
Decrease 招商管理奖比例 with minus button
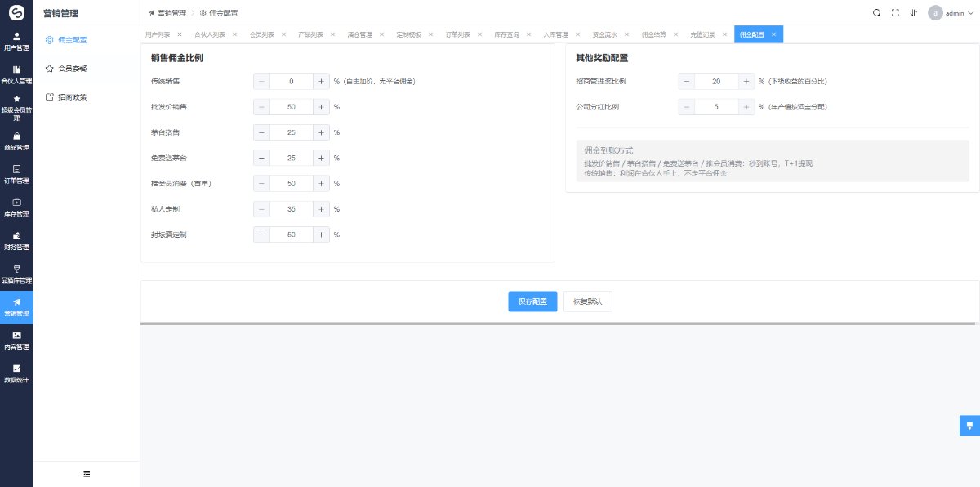coord(687,82)
